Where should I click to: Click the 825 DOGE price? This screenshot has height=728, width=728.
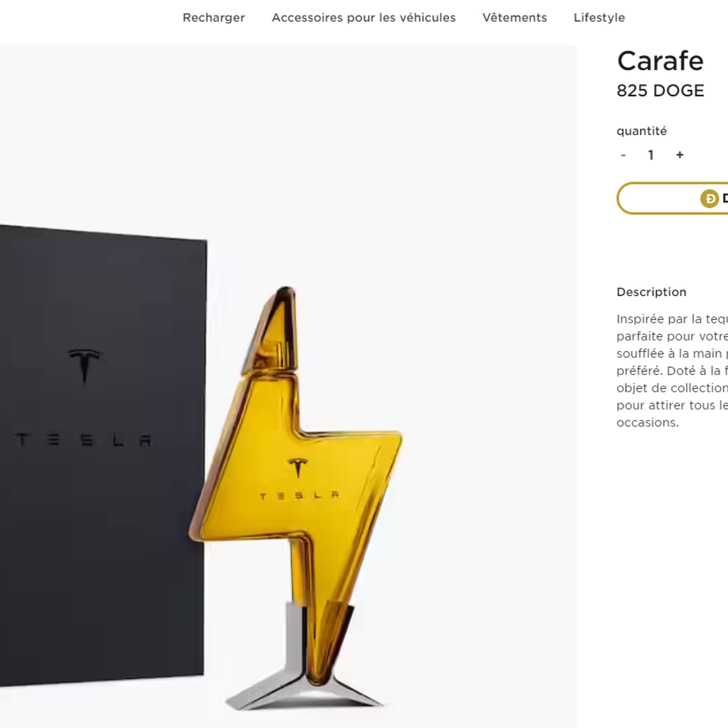[660, 91]
